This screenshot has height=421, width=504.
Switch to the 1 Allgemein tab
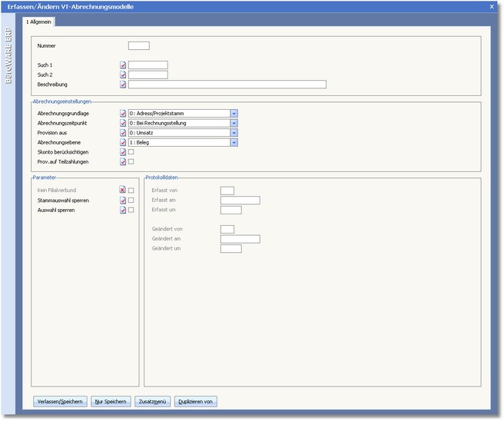[41, 22]
